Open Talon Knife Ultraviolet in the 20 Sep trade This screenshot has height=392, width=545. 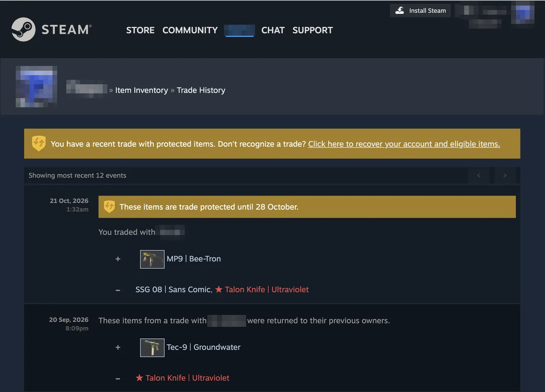(x=183, y=378)
